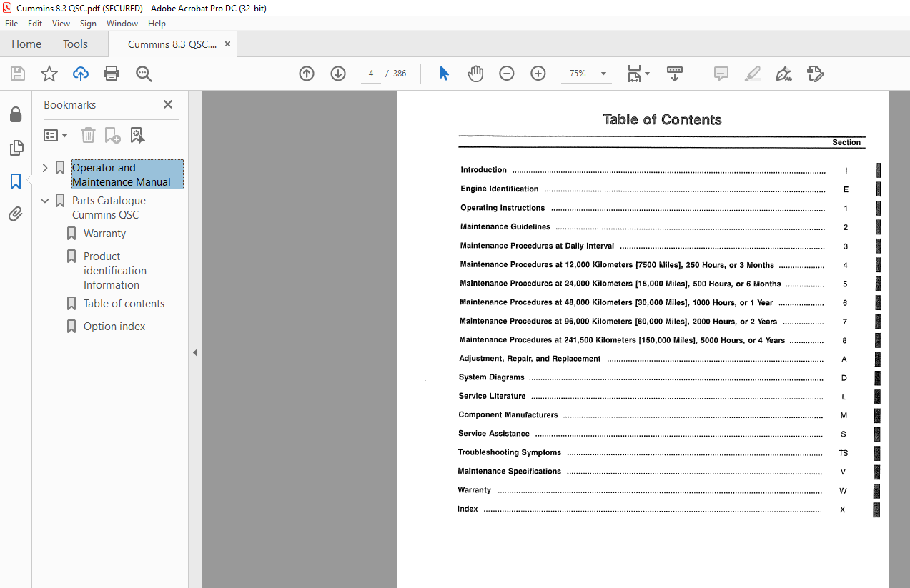Click the Save file icon

click(x=18, y=74)
